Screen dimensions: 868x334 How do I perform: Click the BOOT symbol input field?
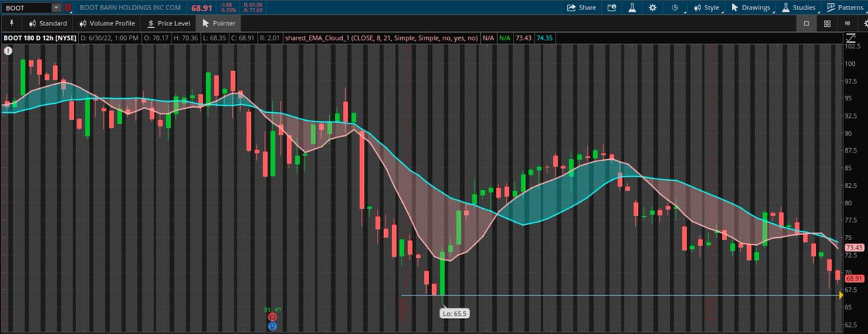(27, 7)
